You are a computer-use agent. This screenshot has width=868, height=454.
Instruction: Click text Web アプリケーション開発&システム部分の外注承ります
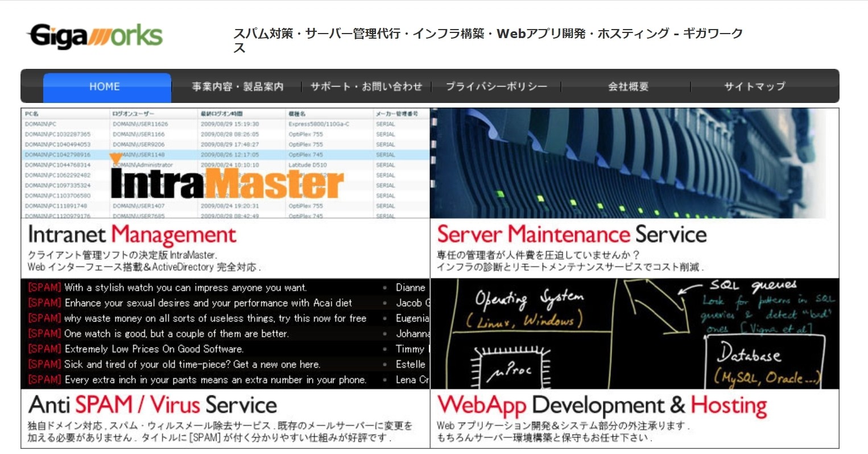click(x=563, y=426)
